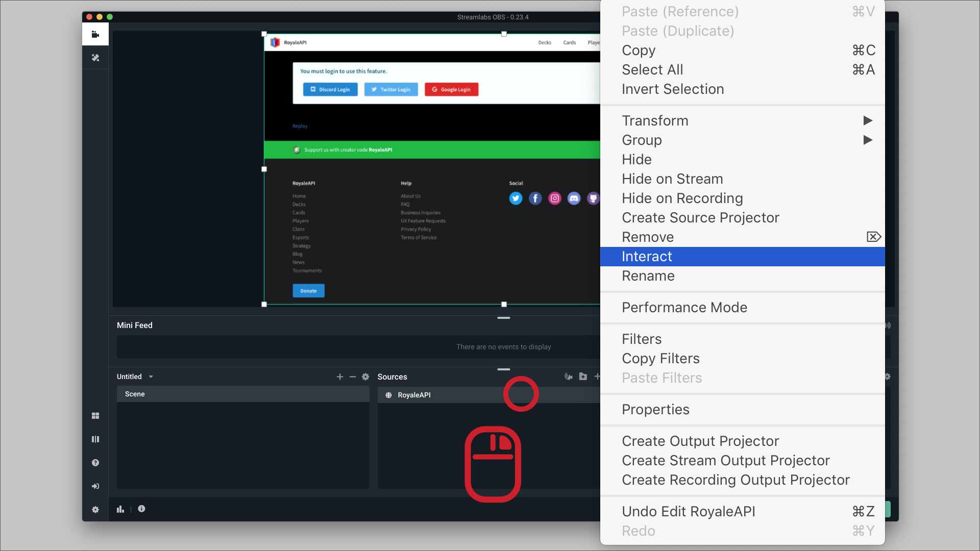Screen dimensions: 980x551
Task: Choose Copy from context menu
Action: coord(743,50)
